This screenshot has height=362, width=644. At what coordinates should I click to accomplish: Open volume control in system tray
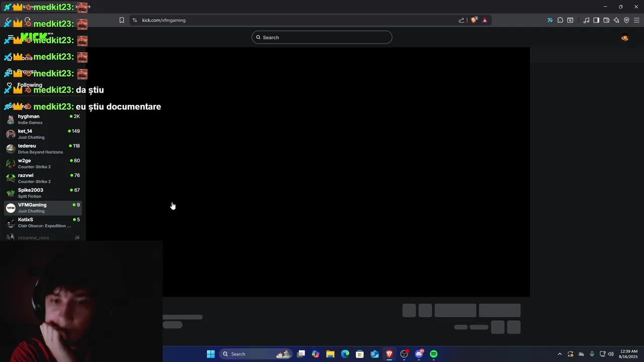(x=611, y=354)
